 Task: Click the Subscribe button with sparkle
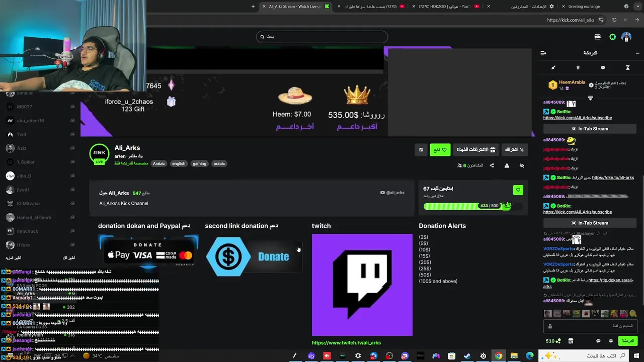(x=515, y=150)
